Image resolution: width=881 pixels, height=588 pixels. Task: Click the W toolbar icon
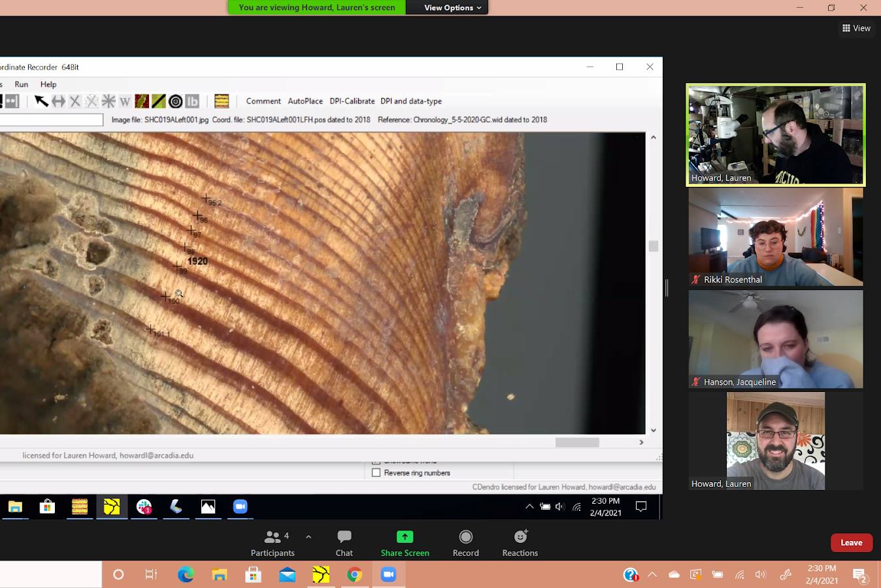(x=125, y=101)
